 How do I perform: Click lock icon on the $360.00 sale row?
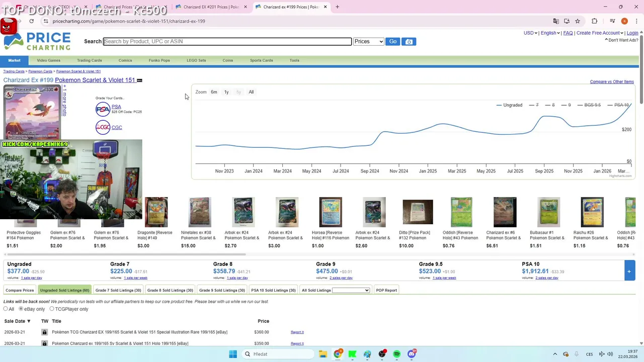tap(44, 332)
